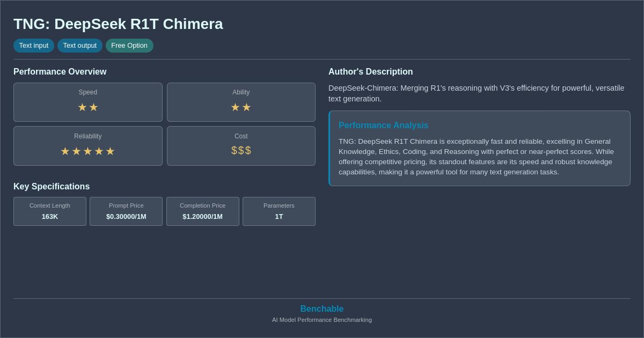Expand the Key Specifications section

click(x=52, y=186)
